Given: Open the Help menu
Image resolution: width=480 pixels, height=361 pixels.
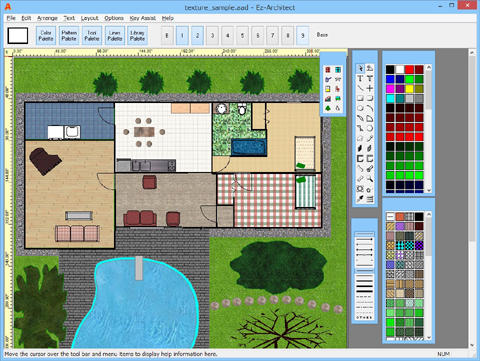Looking at the screenshot, I should coord(168,18).
